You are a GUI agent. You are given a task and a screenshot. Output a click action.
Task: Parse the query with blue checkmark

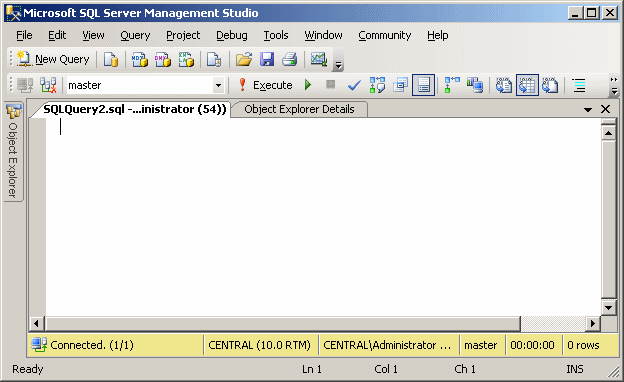coord(354,85)
